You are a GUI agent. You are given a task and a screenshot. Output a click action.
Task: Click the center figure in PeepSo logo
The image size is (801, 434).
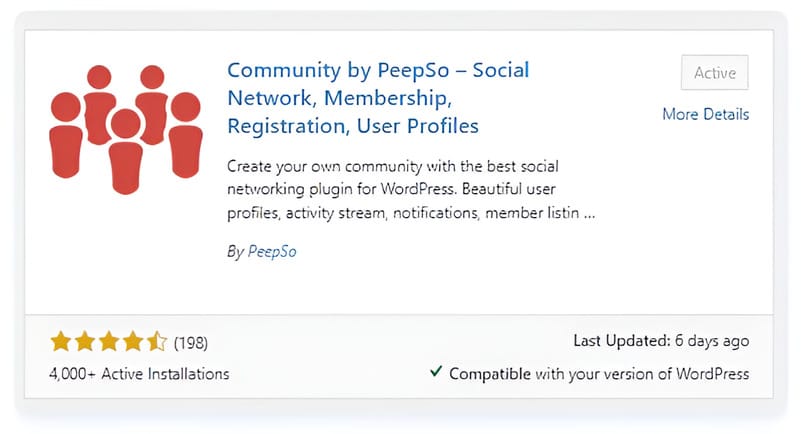126,152
